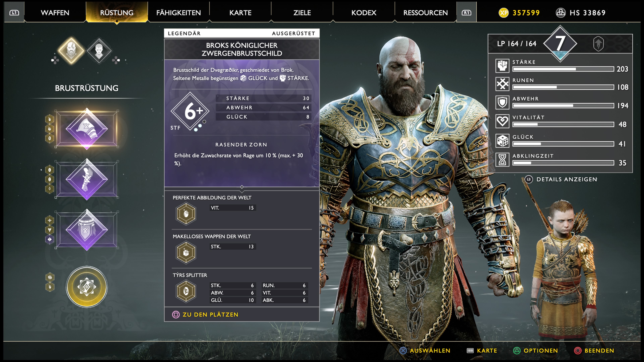This screenshot has height=362, width=644.
Task: Select the chest armor slot icon
Action: (x=87, y=129)
